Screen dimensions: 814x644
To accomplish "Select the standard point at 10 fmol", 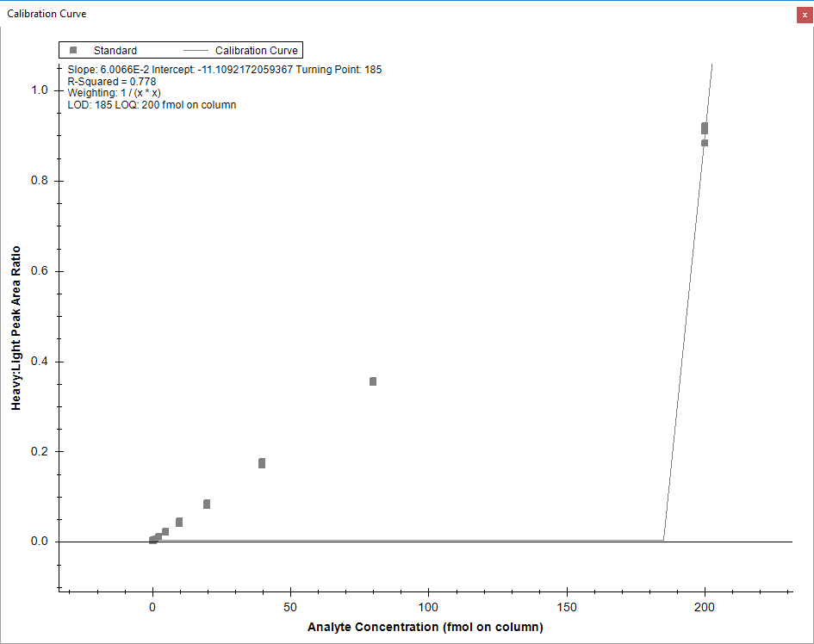I will 179,522.
